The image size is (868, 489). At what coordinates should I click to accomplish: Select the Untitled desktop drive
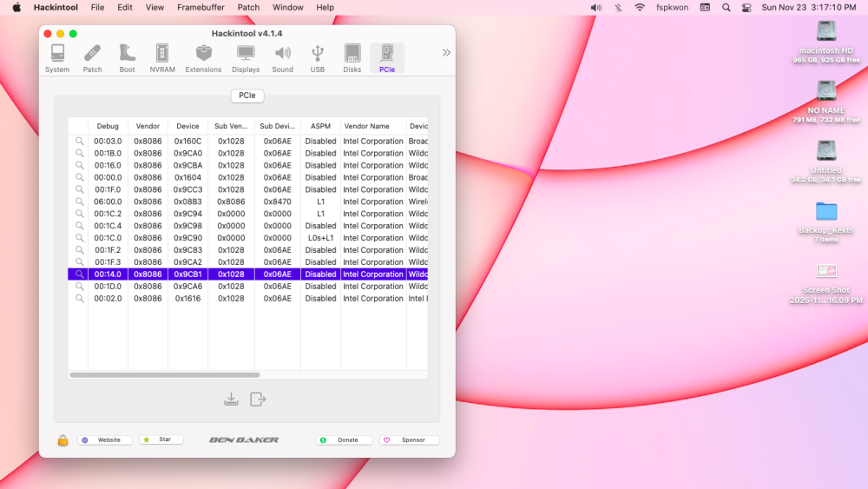(x=826, y=162)
